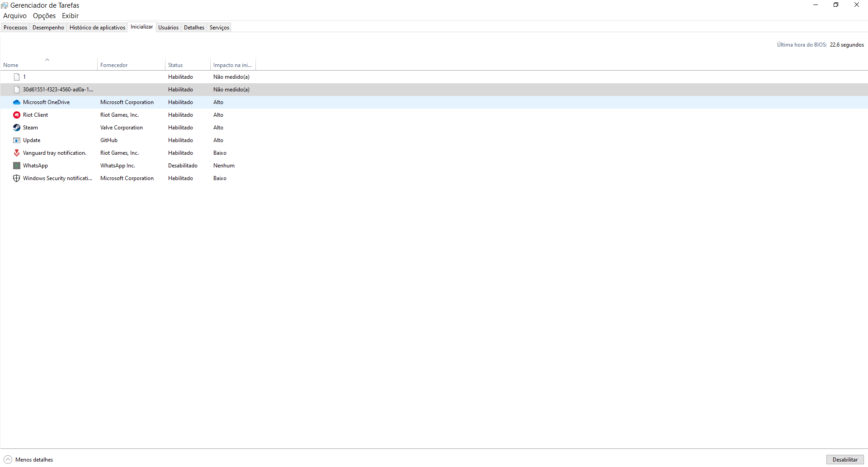Open the Exibir menu
The height and width of the screenshot is (467, 868).
pyautogui.click(x=70, y=16)
